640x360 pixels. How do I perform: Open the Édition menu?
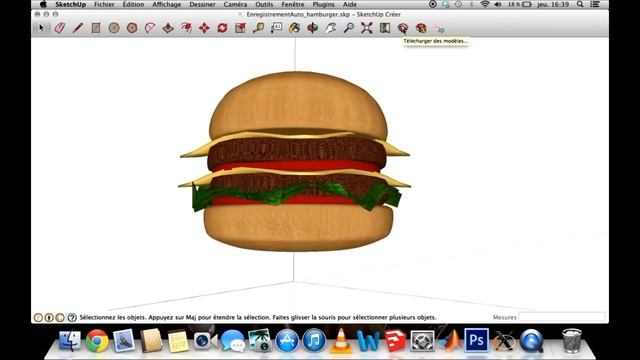[133, 4]
